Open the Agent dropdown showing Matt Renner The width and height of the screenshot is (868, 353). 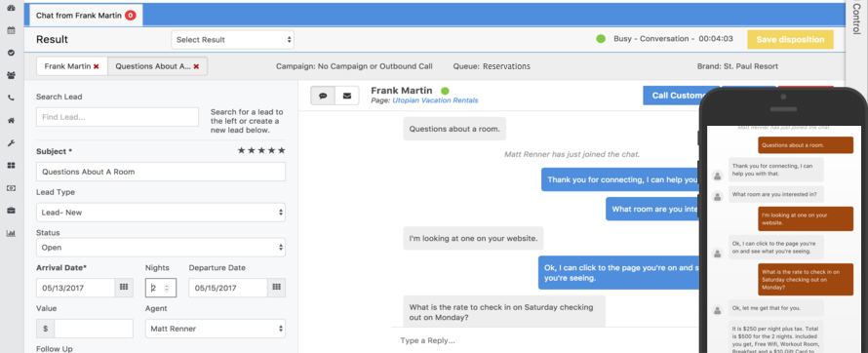tap(216, 329)
